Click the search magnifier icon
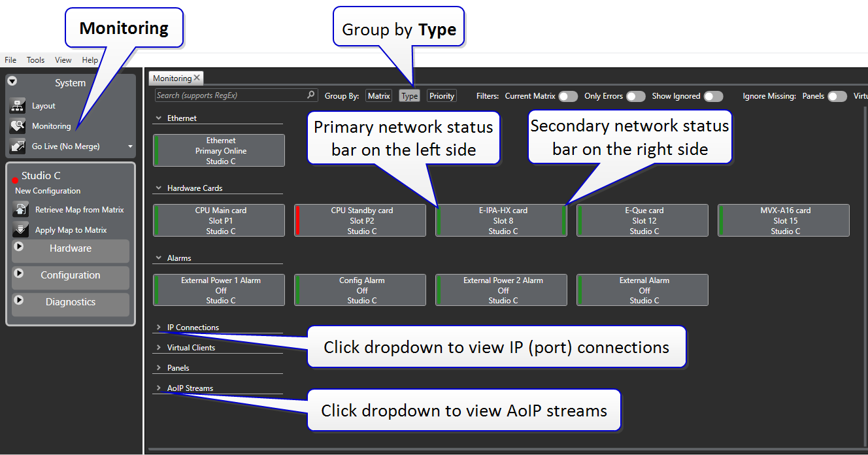The height and width of the screenshot is (455, 868). [x=312, y=95]
